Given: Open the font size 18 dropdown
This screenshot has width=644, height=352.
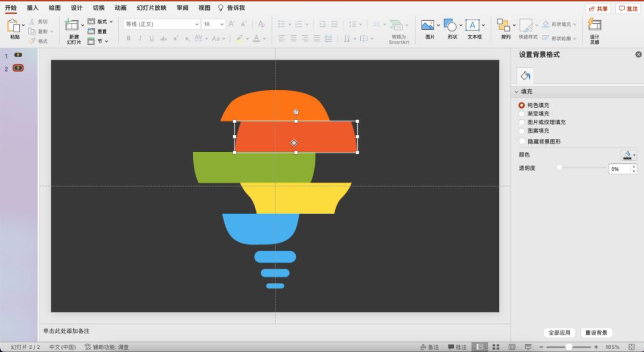Looking at the screenshot, I should (213, 24).
